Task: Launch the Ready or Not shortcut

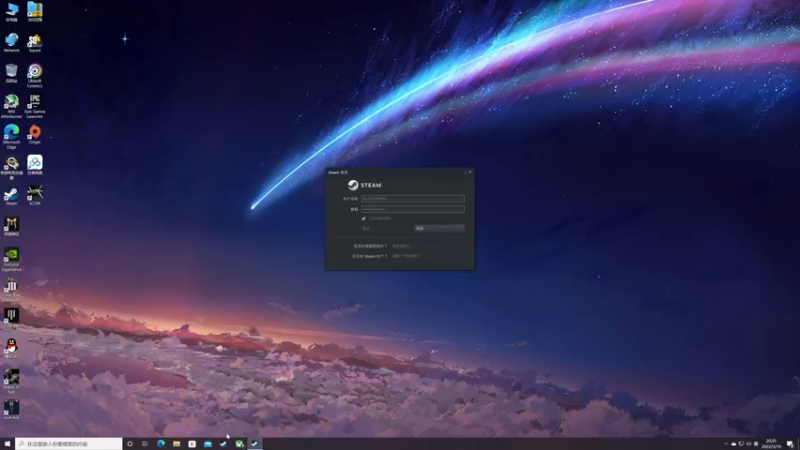Action: coord(11,381)
